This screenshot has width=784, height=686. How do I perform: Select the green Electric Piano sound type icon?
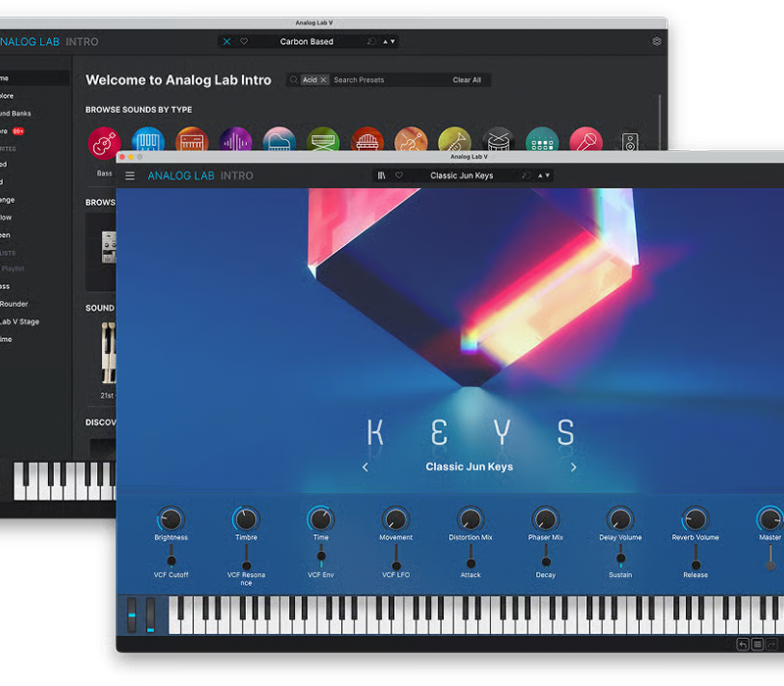(323, 139)
